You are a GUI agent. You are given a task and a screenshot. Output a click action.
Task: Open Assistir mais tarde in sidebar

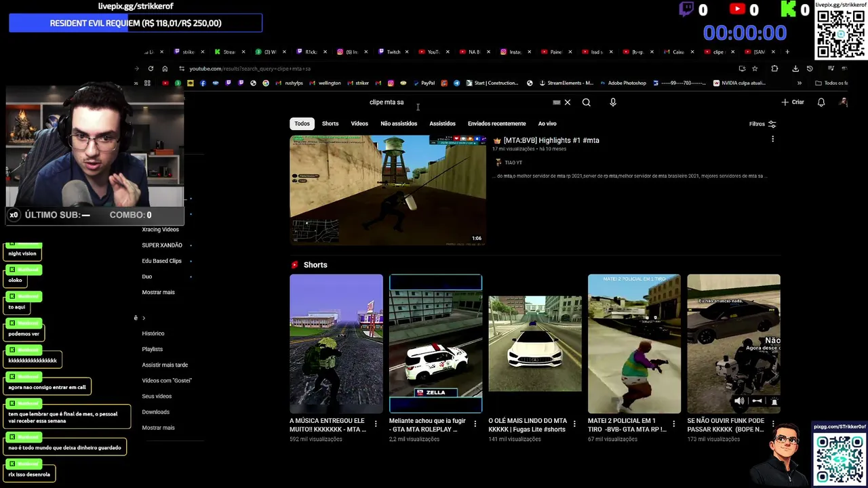tap(165, 365)
